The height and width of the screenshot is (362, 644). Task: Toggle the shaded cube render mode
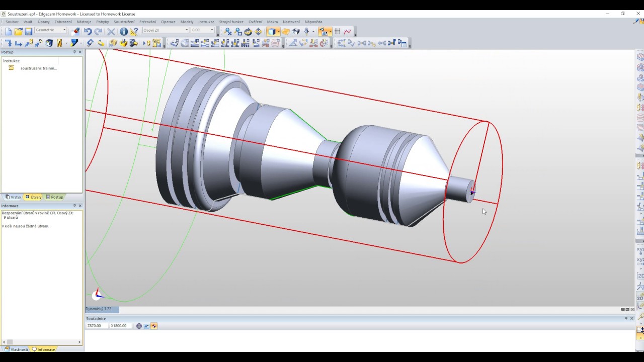(272, 31)
